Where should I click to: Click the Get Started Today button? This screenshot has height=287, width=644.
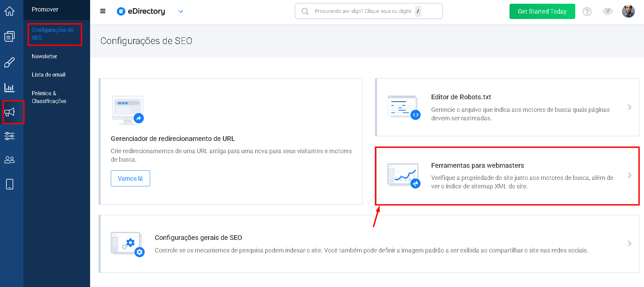pos(542,11)
